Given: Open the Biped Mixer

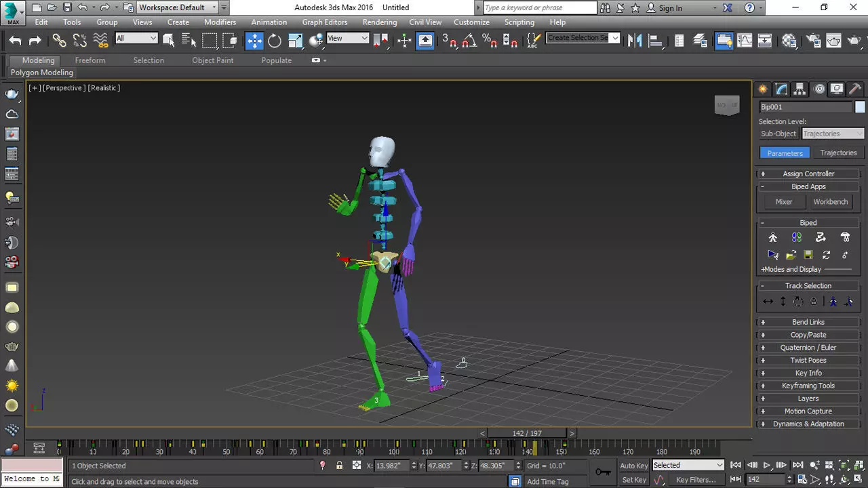Looking at the screenshot, I should click(x=784, y=201).
